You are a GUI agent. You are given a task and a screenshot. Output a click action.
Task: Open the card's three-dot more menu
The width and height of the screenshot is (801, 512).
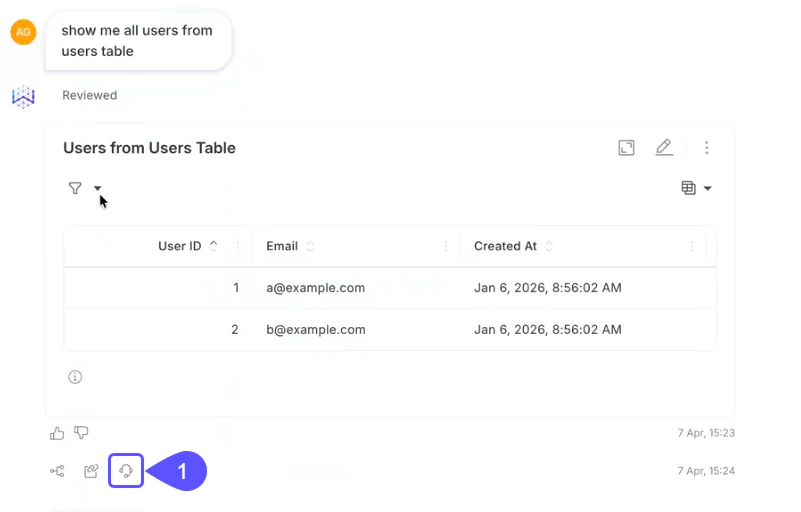[706, 148]
